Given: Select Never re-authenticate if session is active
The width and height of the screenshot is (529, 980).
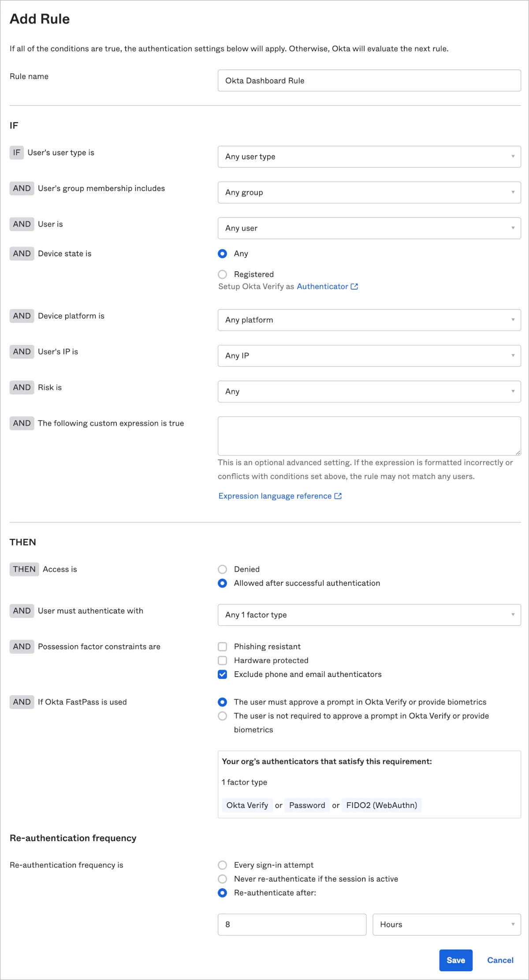Looking at the screenshot, I should point(223,879).
